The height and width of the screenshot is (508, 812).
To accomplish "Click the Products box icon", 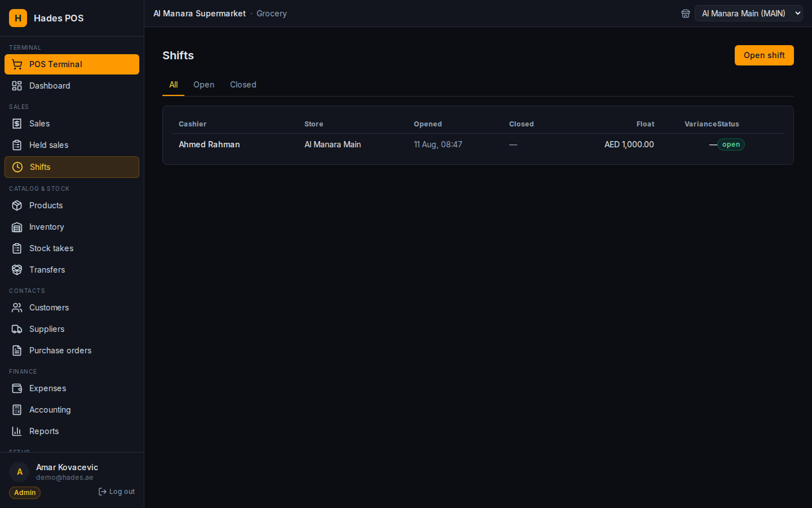I will [17, 205].
